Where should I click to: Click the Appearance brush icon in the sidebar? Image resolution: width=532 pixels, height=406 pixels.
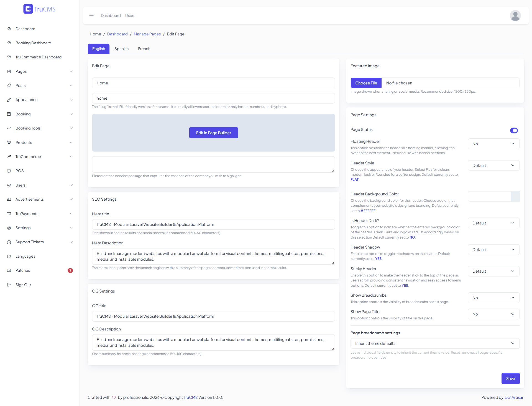click(x=9, y=100)
